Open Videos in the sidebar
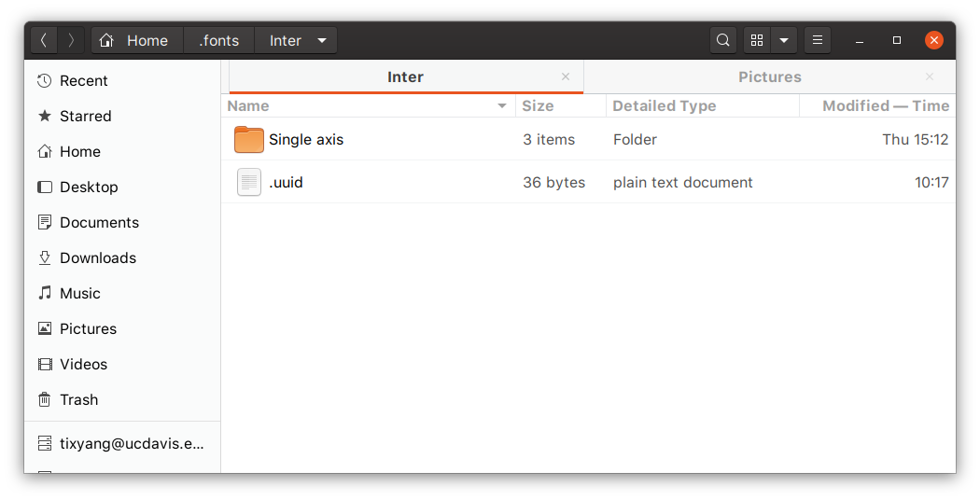Image resolution: width=980 pixels, height=500 pixels. coord(122,365)
